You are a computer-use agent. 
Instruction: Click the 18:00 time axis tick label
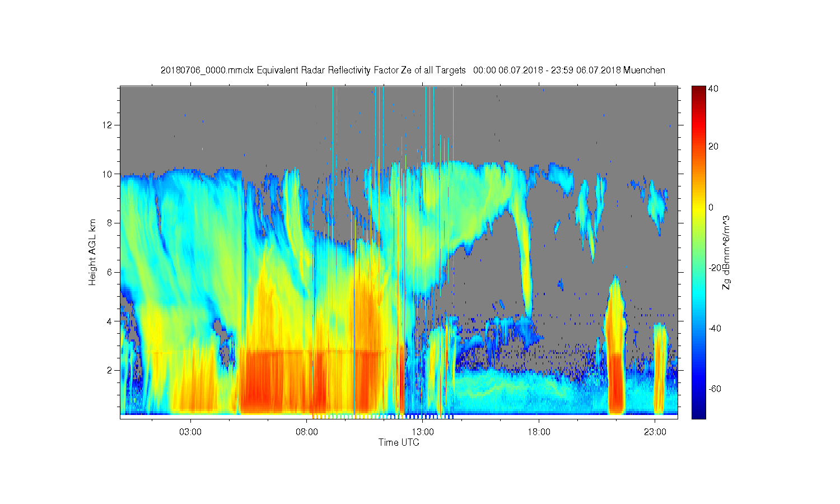(x=539, y=432)
